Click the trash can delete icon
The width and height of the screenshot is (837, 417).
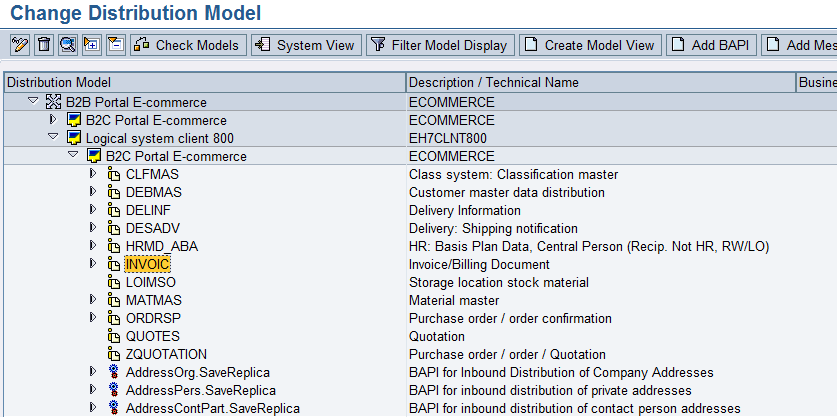44,45
